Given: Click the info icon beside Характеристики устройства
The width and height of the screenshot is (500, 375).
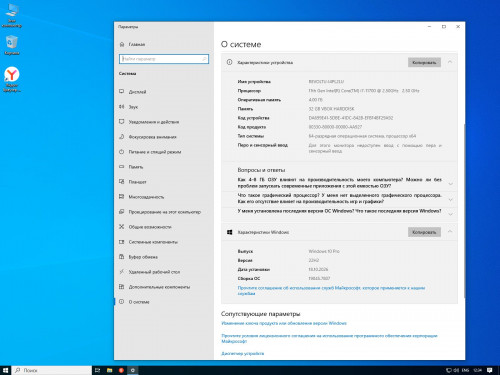Looking at the screenshot, I should coord(229,62).
